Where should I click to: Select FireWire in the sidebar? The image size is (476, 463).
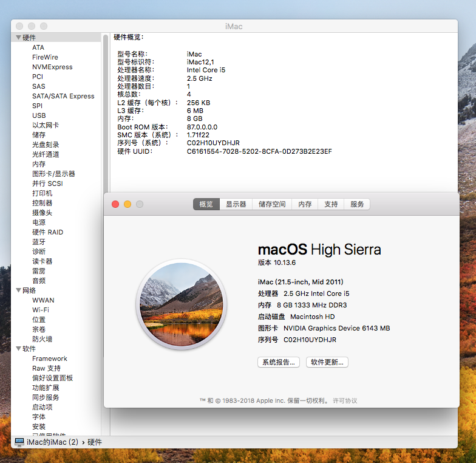(x=45, y=57)
